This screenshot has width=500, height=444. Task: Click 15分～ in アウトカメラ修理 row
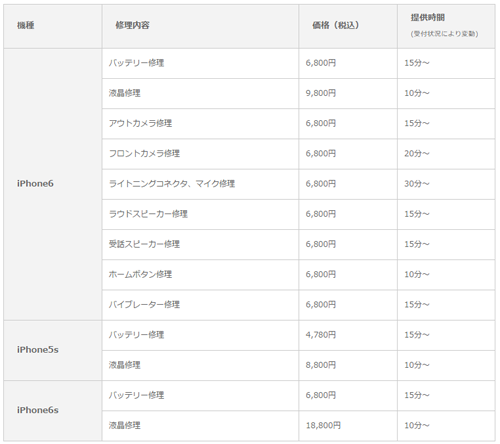click(x=417, y=124)
